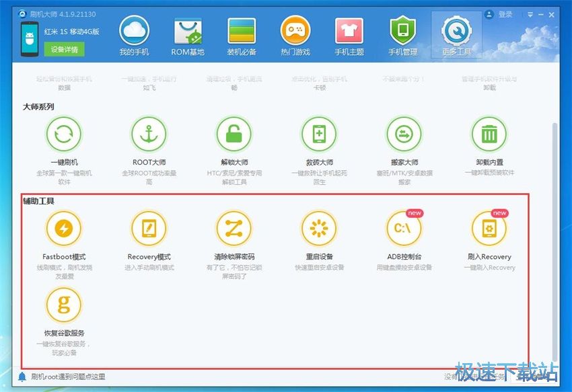The image size is (572, 392).
Task: Open 热门游戏 gamepad icon
Action: 295,31
